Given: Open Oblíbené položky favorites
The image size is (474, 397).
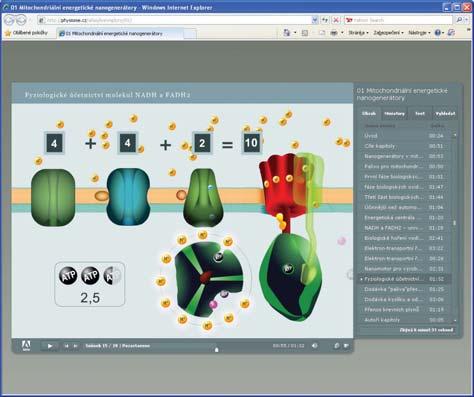Looking at the screenshot, I should [x=26, y=33].
